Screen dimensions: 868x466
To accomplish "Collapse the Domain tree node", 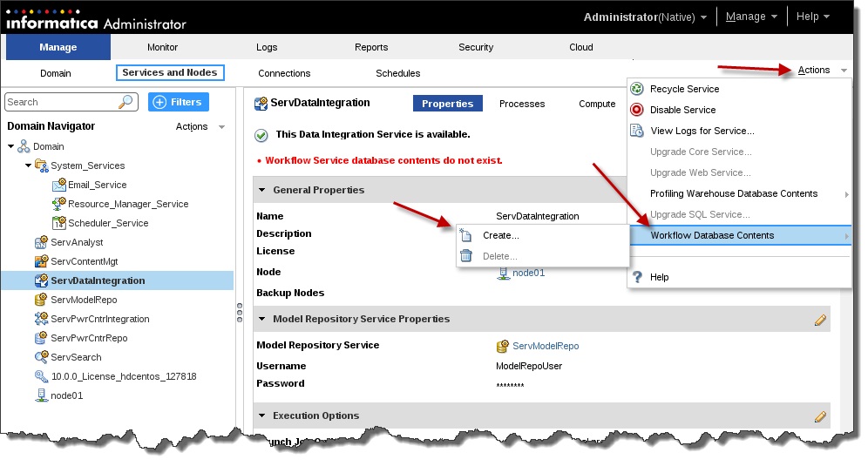I will [x=10, y=146].
